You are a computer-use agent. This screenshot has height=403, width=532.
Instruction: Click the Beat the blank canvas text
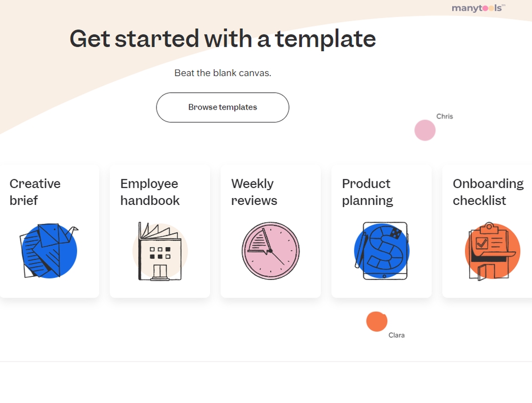coord(222,73)
